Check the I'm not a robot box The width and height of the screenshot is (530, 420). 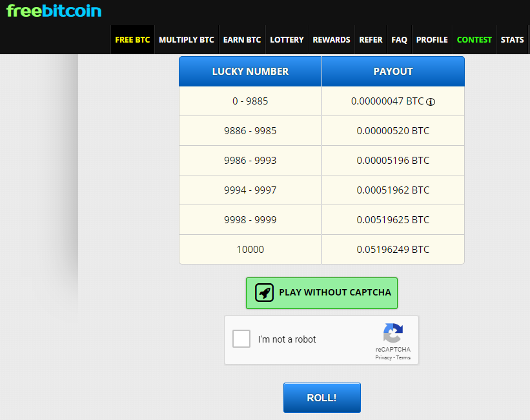[x=241, y=339]
